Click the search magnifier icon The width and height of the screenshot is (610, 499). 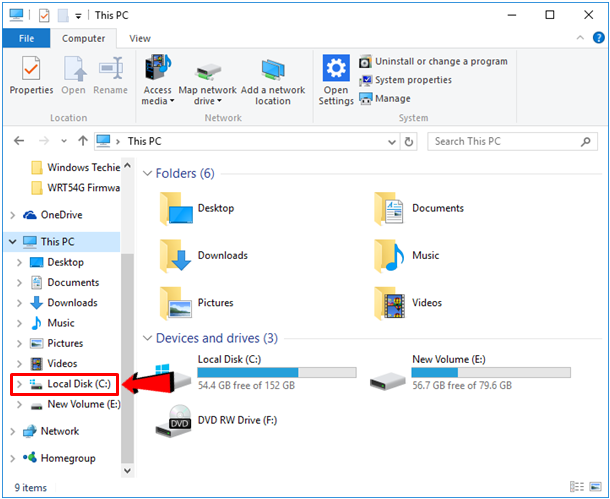(585, 142)
